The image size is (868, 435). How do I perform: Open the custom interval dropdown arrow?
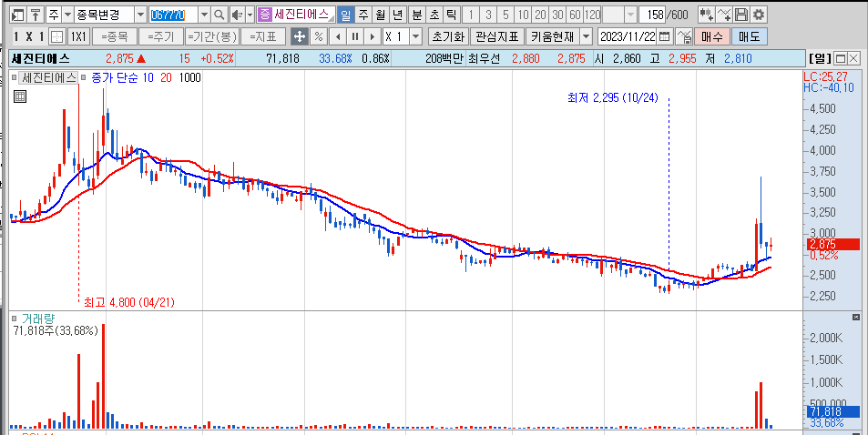click(x=630, y=15)
